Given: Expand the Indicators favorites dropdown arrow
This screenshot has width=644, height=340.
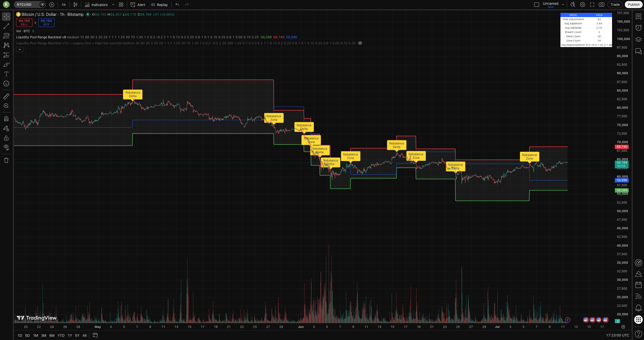Looking at the screenshot, I should tap(113, 5).
